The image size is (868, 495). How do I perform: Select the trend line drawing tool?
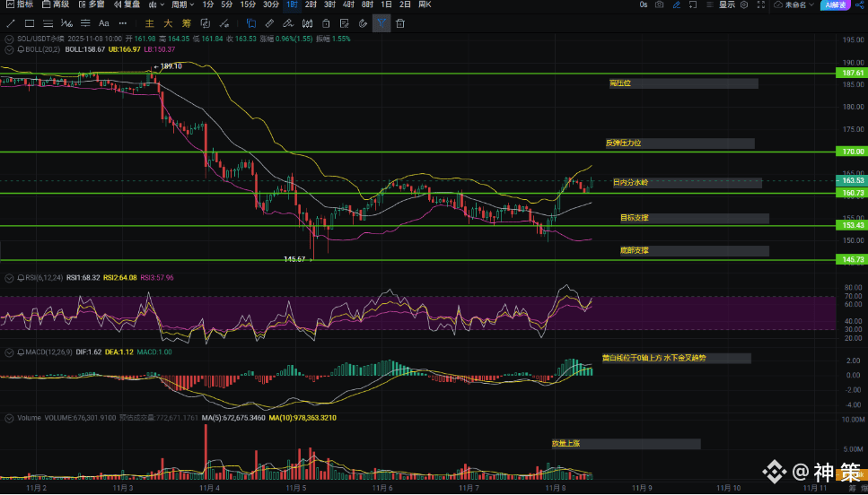click(x=11, y=22)
